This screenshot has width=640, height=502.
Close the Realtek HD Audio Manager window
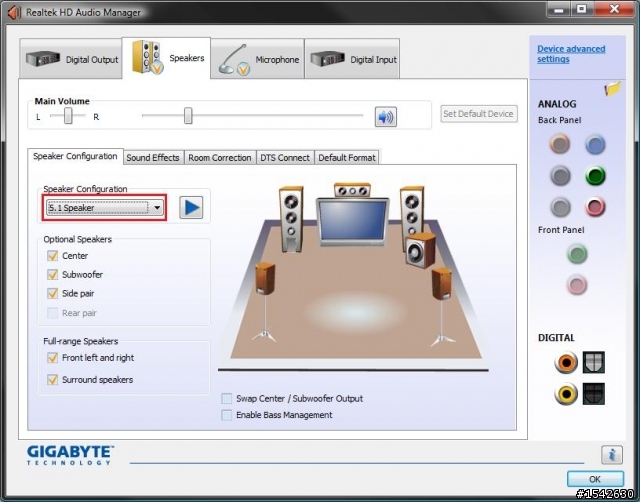[x=615, y=9]
